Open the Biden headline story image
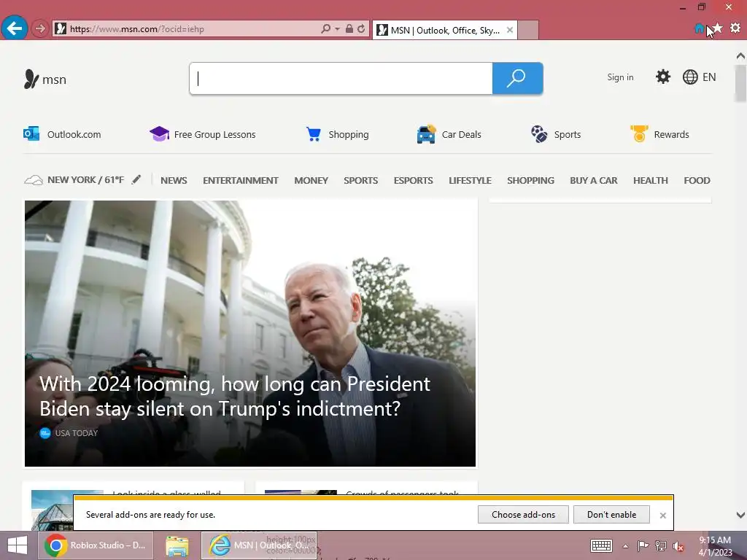This screenshot has width=747, height=560. [x=250, y=333]
